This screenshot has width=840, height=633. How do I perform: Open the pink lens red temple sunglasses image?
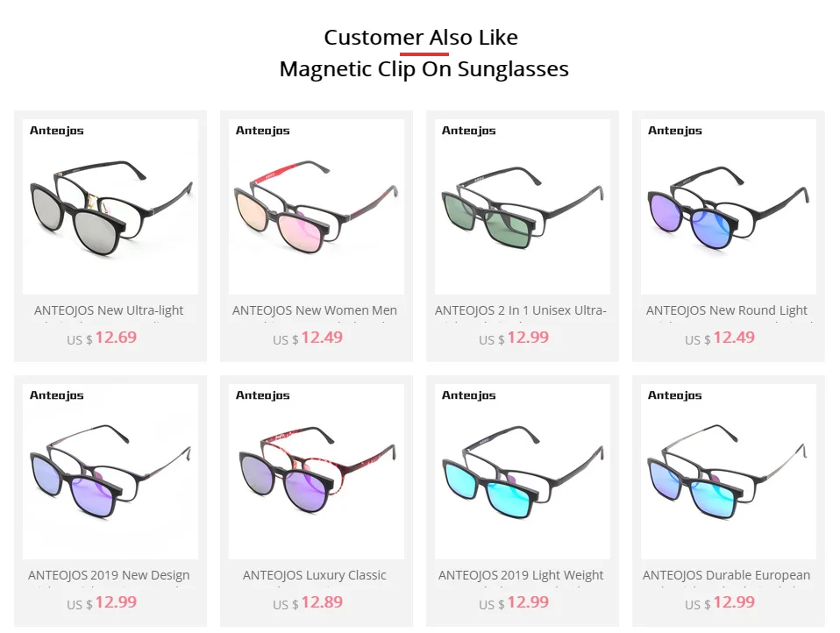click(x=316, y=207)
